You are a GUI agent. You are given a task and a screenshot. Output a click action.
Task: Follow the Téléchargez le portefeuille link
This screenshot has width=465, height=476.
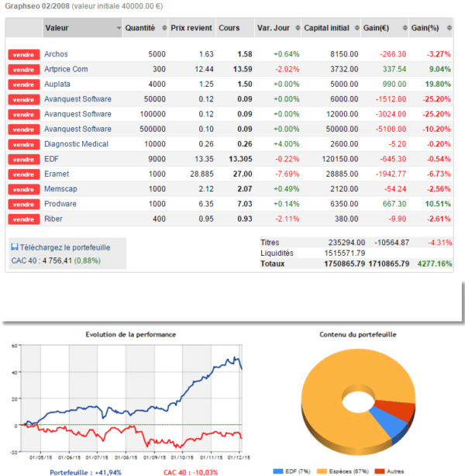pos(65,247)
